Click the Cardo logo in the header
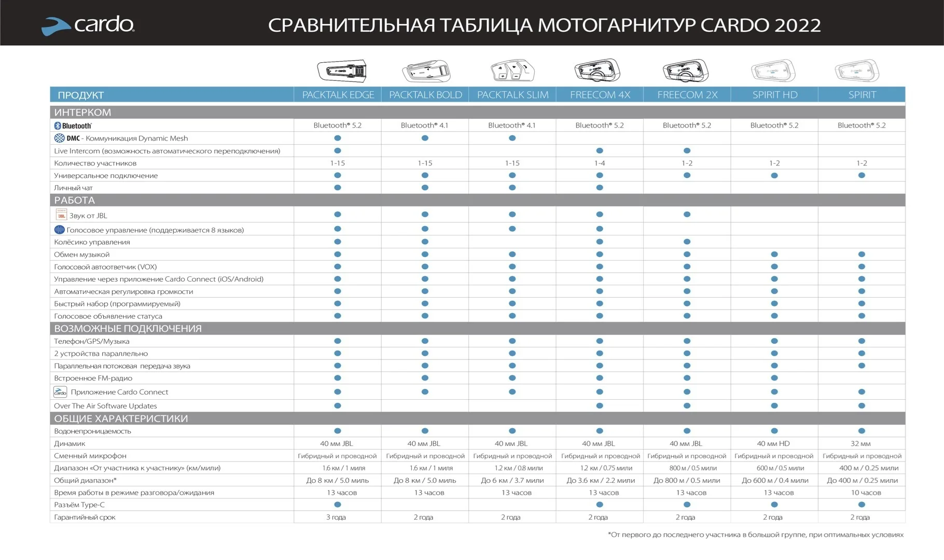 88,25
